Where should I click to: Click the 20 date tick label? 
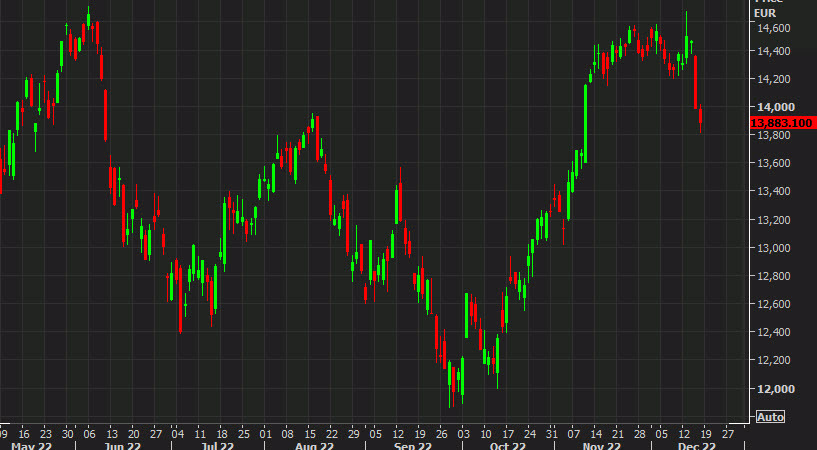pos(134,434)
